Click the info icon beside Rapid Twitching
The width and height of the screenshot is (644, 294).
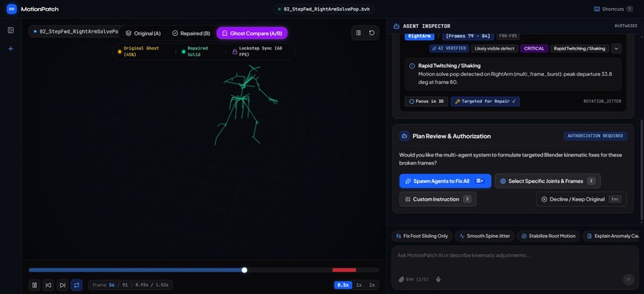point(412,66)
